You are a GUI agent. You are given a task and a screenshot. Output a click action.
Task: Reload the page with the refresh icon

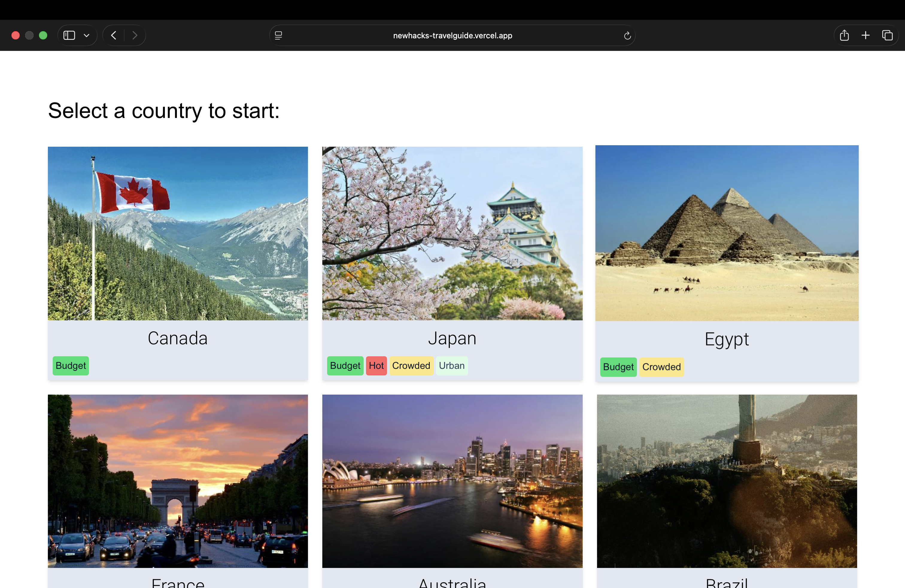[627, 35]
